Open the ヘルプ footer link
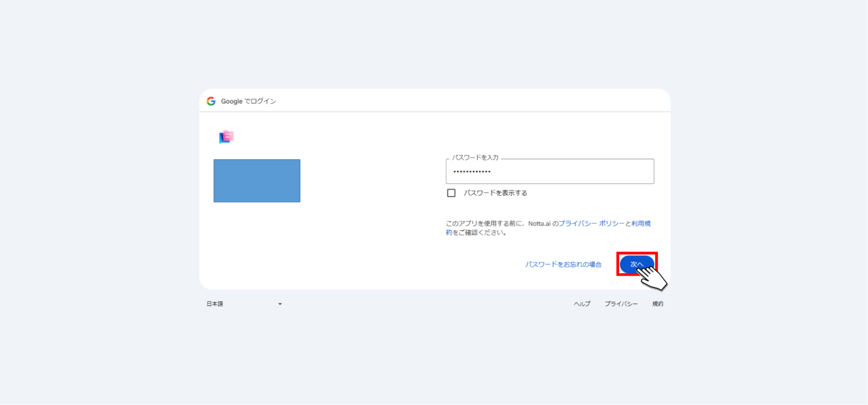Screen dimensions: 868x405 (x=582, y=304)
